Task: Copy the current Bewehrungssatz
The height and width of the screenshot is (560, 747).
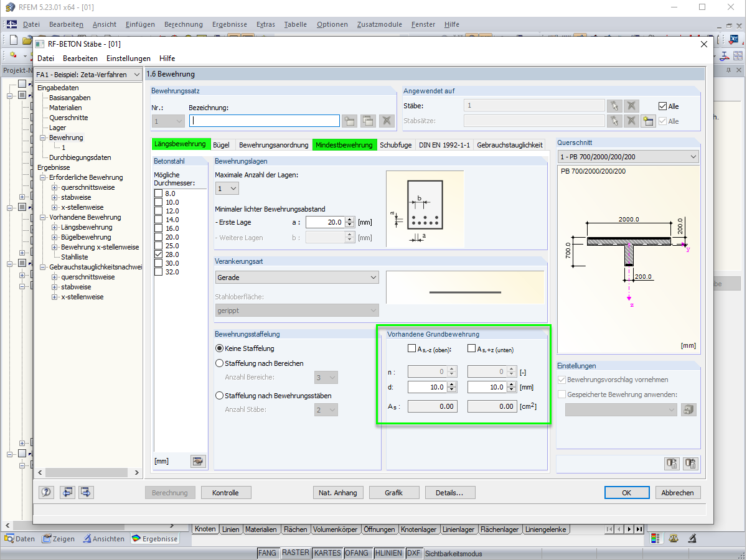Action: pos(367,120)
